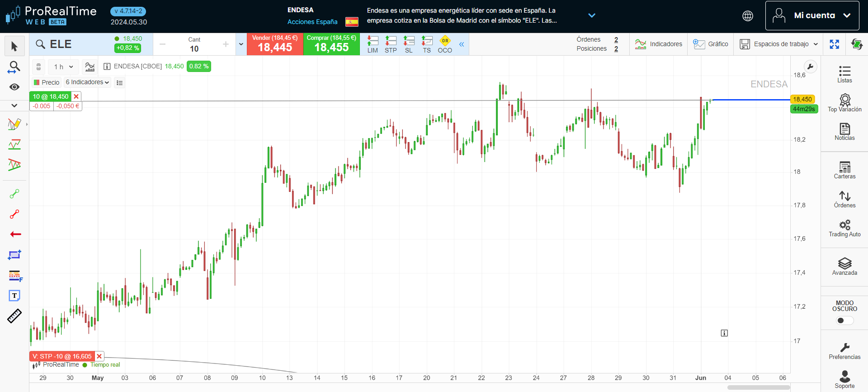Select the SL stop loss icon
The image size is (868, 392).
pyautogui.click(x=409, y=44)
